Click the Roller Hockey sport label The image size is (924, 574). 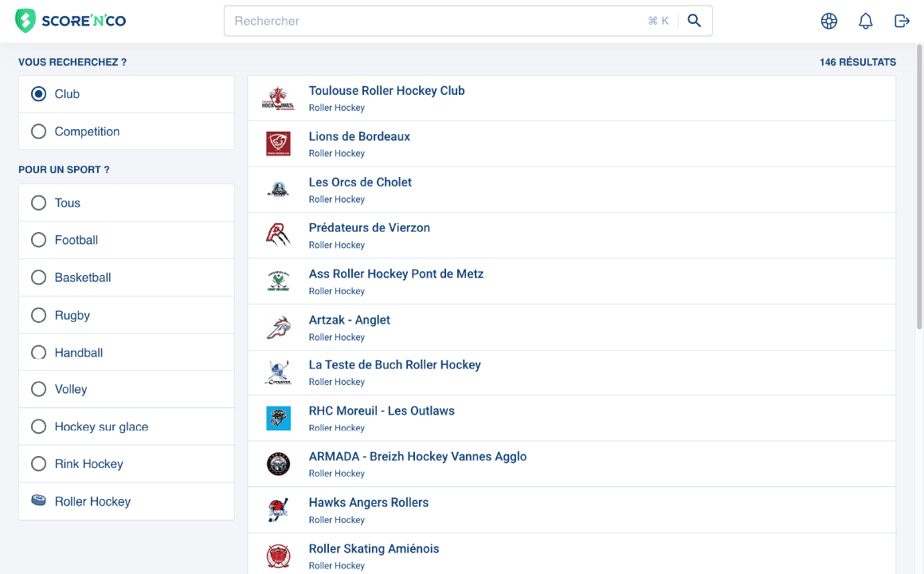tap(92, 501)
